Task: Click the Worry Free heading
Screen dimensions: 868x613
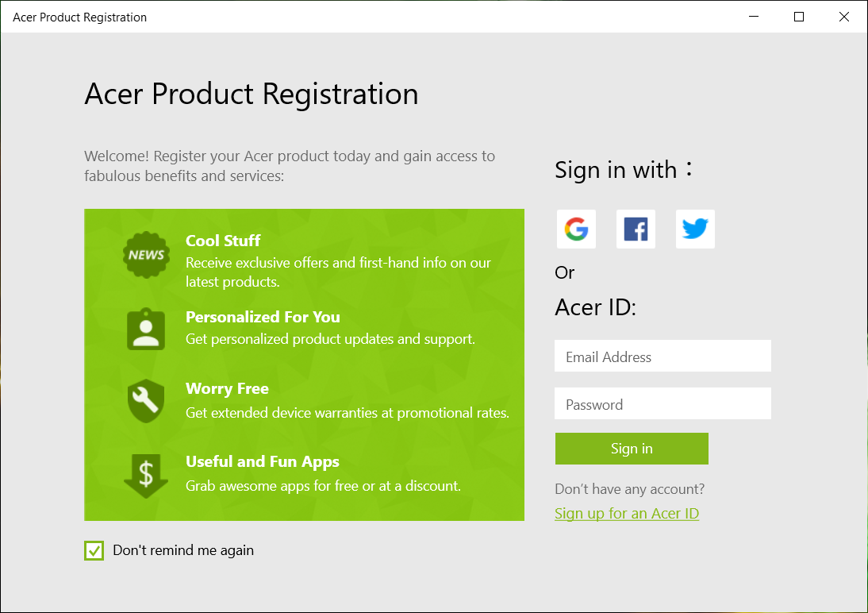Action: tap(227, 388)
